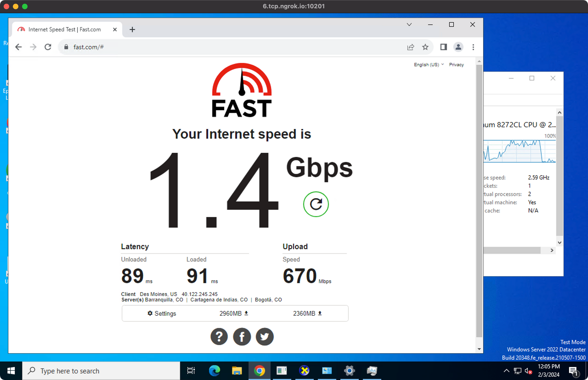The height and width of the screenshot is (380, 588).
Task: Open the notification center icon
Action: [573, 371]
